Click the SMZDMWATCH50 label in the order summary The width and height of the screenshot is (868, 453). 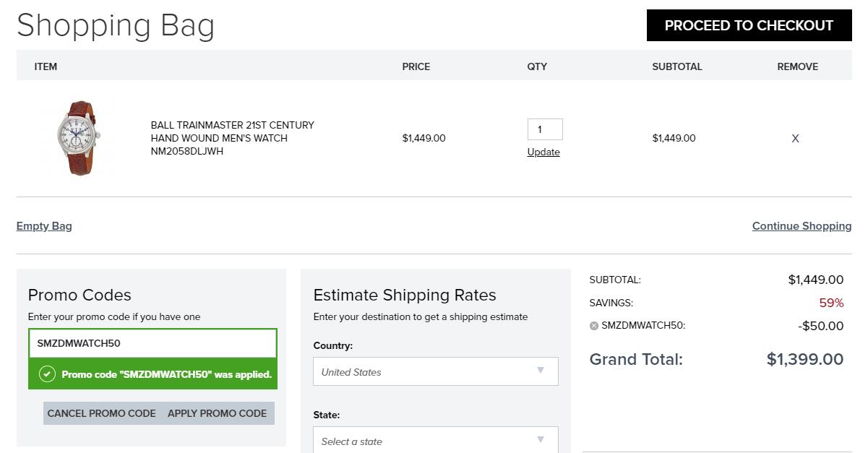click(643, 326)
